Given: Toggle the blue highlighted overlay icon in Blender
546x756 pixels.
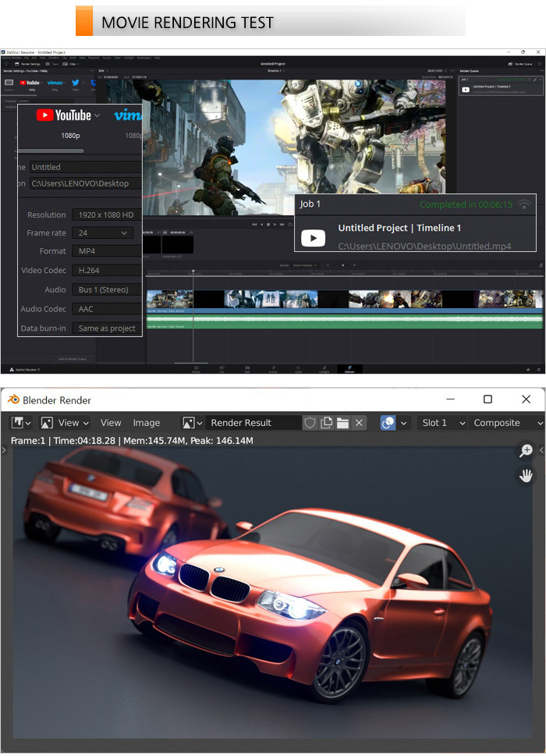Looking at the screenshot, I should [x=388, y=423].
